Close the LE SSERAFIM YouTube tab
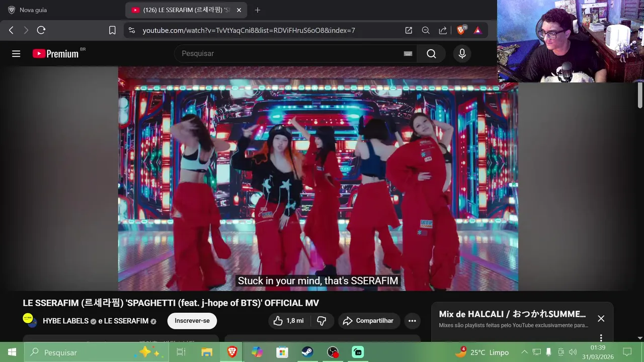The image size is (644, 362). (x=239, y=10)
